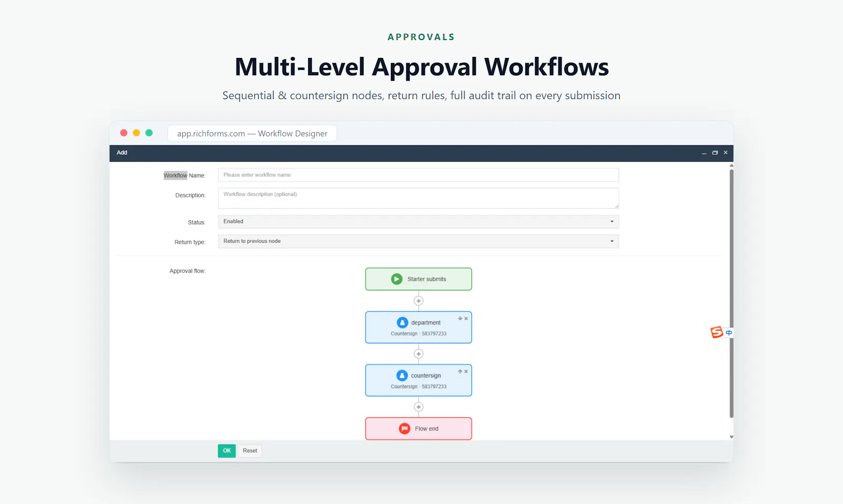Select the Flow end node
Viewport: 843px width, 504px height.
pos(418,429)
